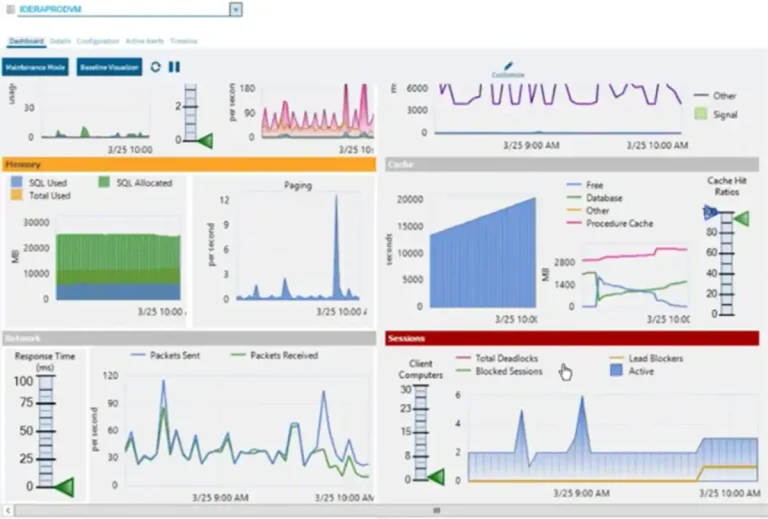This screenshot has width=768, height=519.
Task: Click the Other legend entry in Cache
Action: 588,211
